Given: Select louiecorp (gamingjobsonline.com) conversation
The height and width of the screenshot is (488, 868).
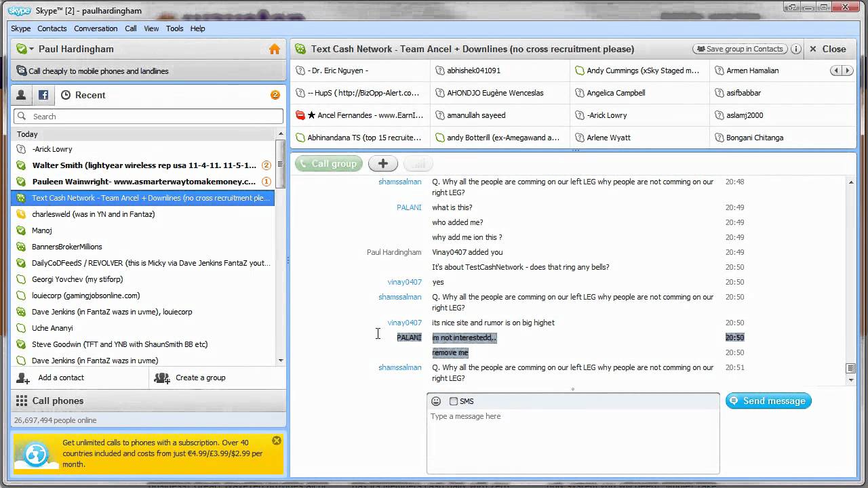Looking at the screenshot, I should (143, 296).
